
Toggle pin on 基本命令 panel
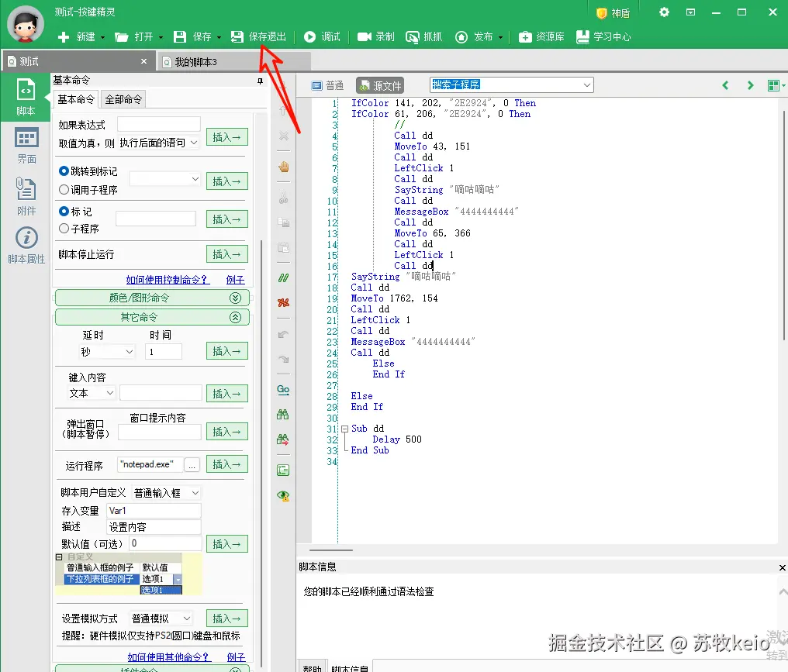tap(260, 81)
